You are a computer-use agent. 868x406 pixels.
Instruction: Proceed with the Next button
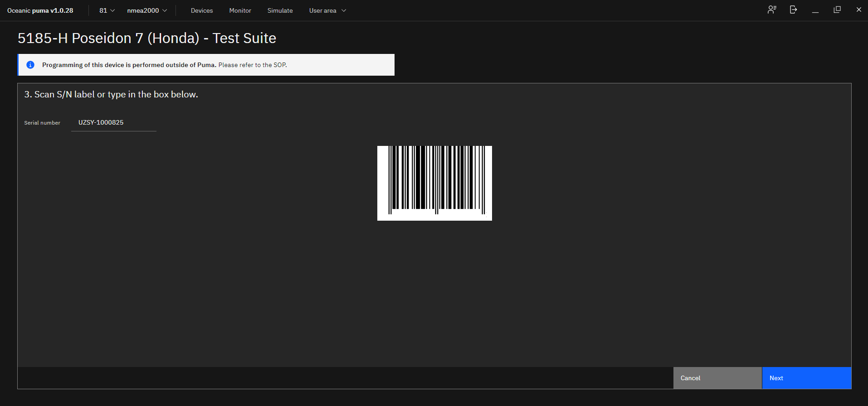pyautogui.click(x=807, y=378)
